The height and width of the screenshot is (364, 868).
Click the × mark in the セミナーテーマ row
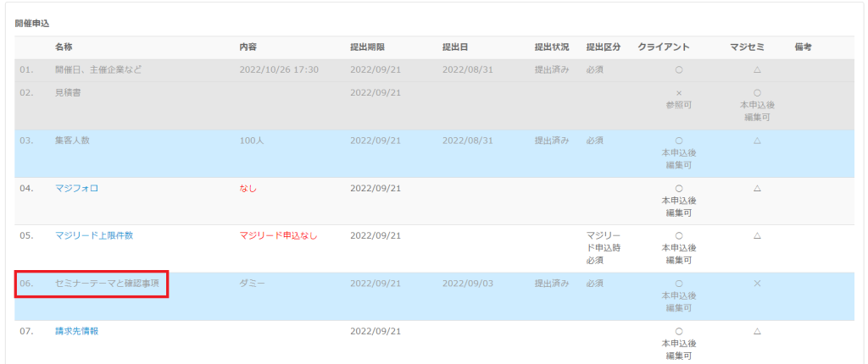pyautogui.click(x=757, y=283)
